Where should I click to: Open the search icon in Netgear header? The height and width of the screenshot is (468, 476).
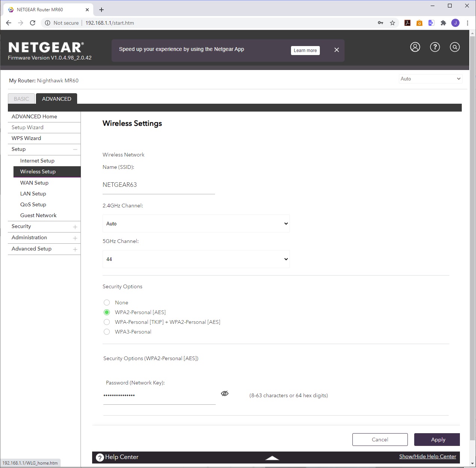coord(455,47)
